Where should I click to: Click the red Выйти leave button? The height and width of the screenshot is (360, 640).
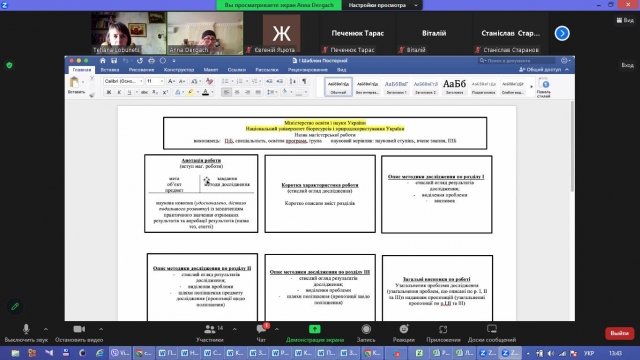pyautogui.click(x=619, y=333)
